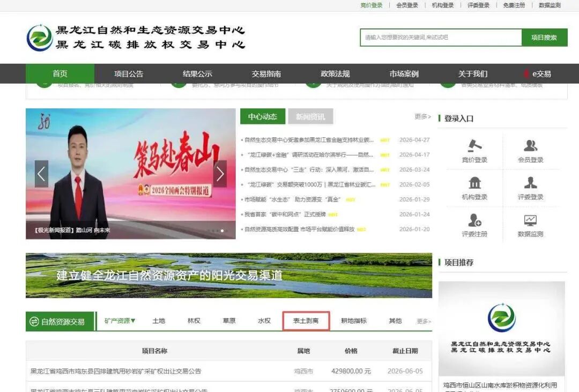This screenshot has height=392, width=579.
Task: Expand the 矿产资源 dropdown
Action: (x=120, y=321)
